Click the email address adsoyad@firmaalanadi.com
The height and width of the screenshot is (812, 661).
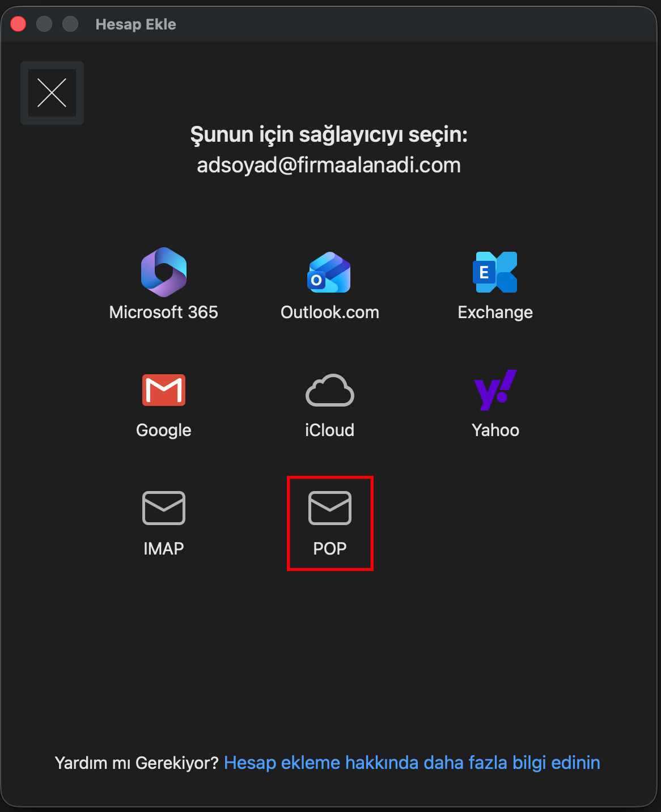coord(329,165)
